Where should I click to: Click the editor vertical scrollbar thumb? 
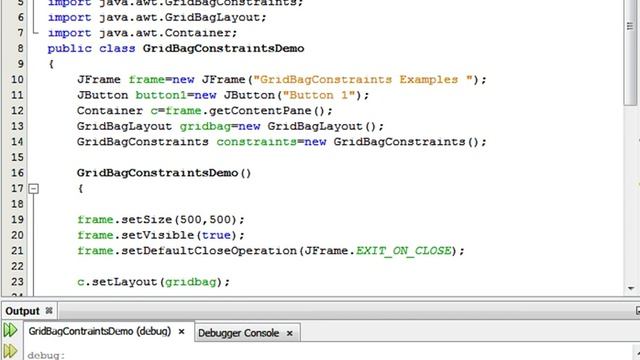click(x=631, y=52)
